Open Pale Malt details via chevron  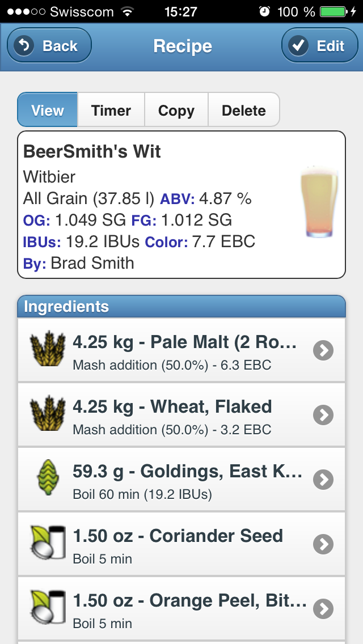[x=323, y=351]
